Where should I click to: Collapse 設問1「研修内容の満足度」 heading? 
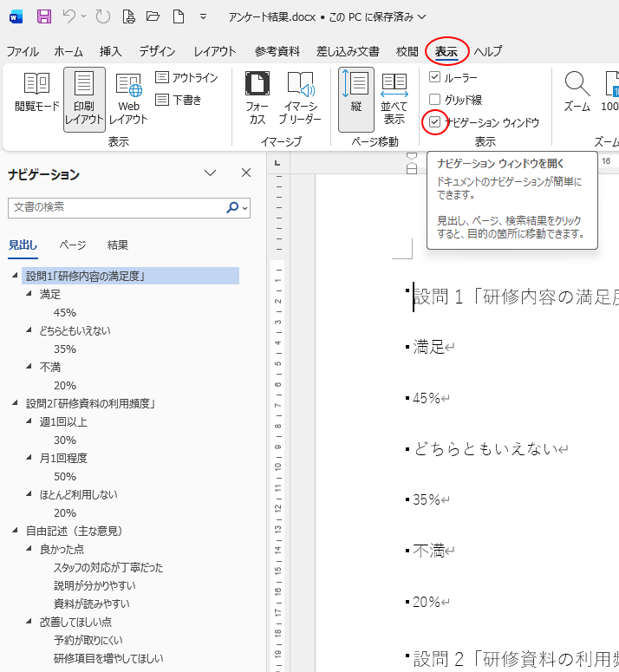pyautogui.click(x=15, y=276)
